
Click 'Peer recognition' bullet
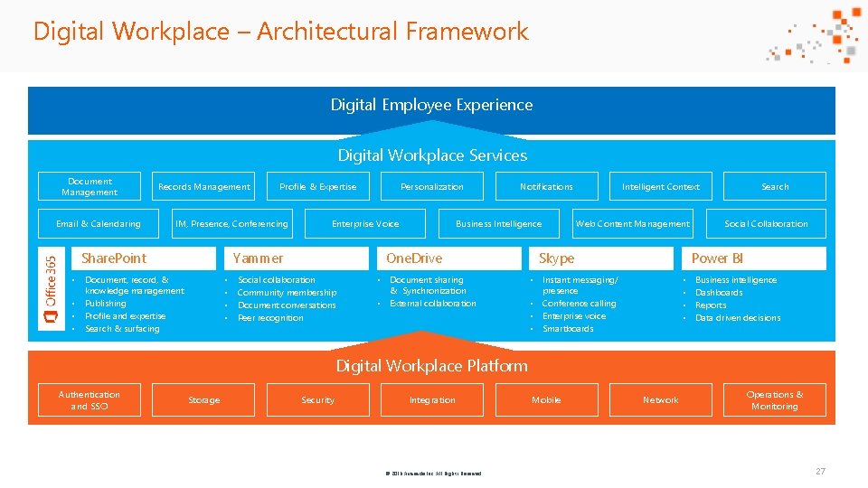pos(270,318)
